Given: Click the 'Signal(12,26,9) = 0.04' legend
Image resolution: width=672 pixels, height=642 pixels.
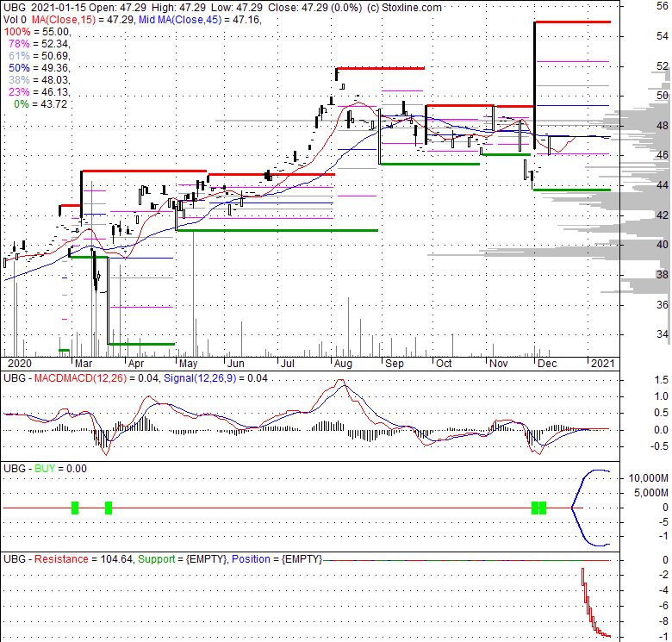Looking at the screenshot, I should tap(215, 378).
